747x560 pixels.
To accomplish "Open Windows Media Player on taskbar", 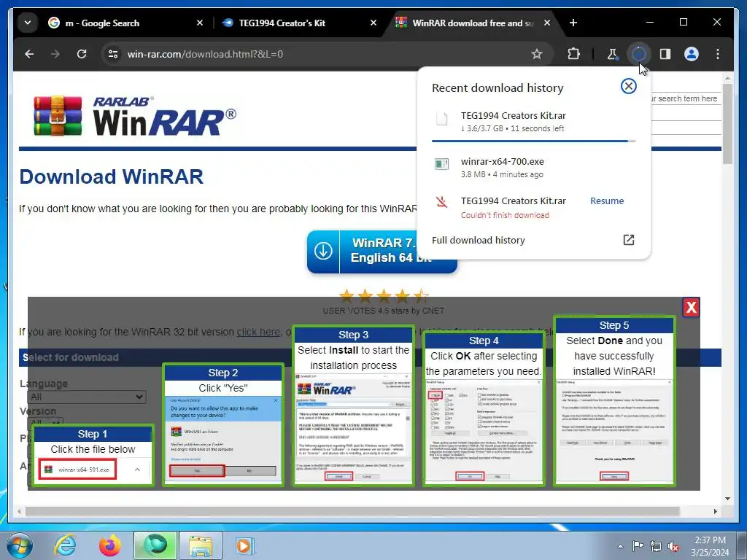I will 244,545.
